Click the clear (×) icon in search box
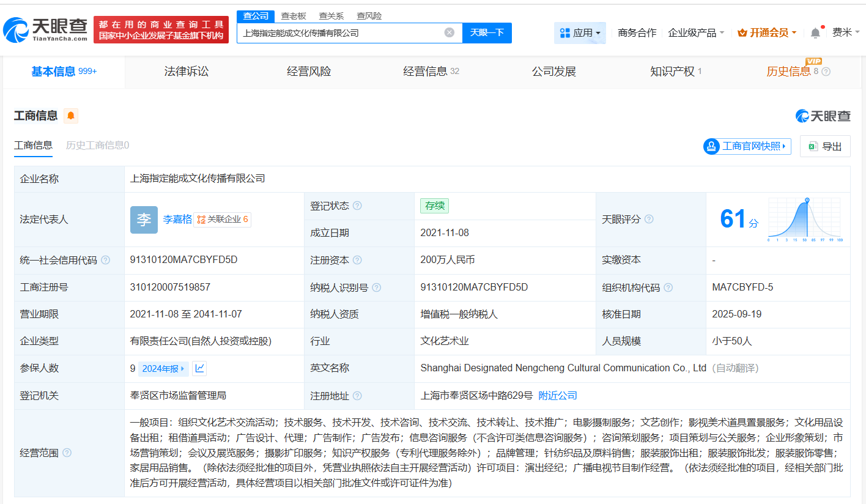Image resolution: width=866 pixels, height=504 pixels. (451, 32)
